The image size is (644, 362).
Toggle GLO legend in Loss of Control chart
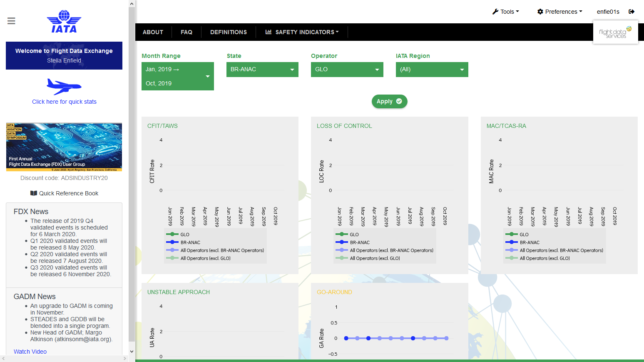tap(347, 235)
